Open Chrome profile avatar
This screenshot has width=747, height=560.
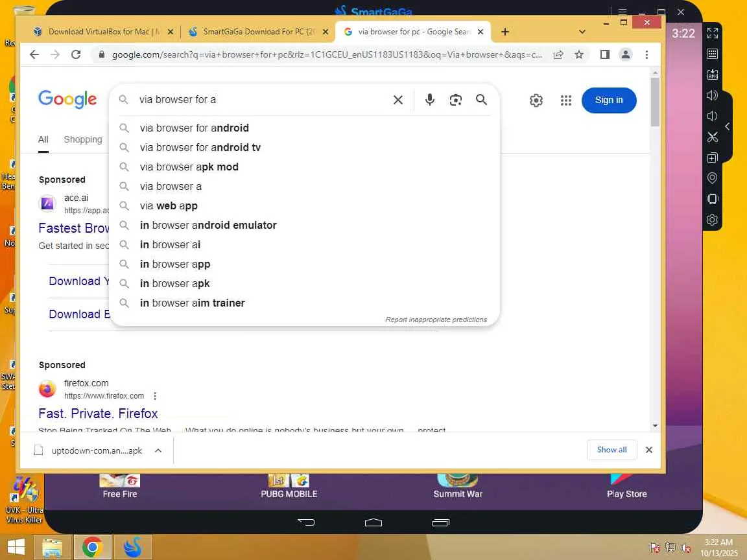[x=626, y=54]
